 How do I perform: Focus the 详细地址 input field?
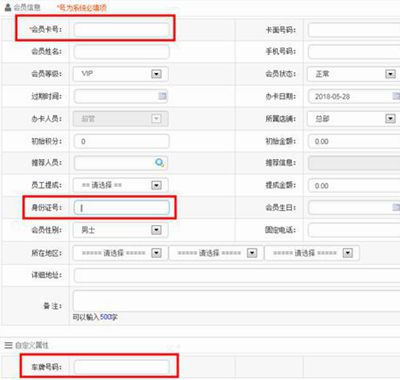click(237, 275)
